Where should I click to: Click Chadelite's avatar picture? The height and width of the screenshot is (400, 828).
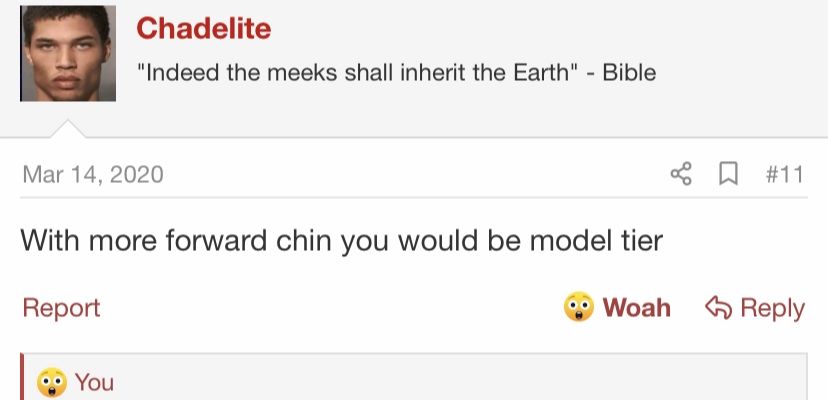click(68, 53)
